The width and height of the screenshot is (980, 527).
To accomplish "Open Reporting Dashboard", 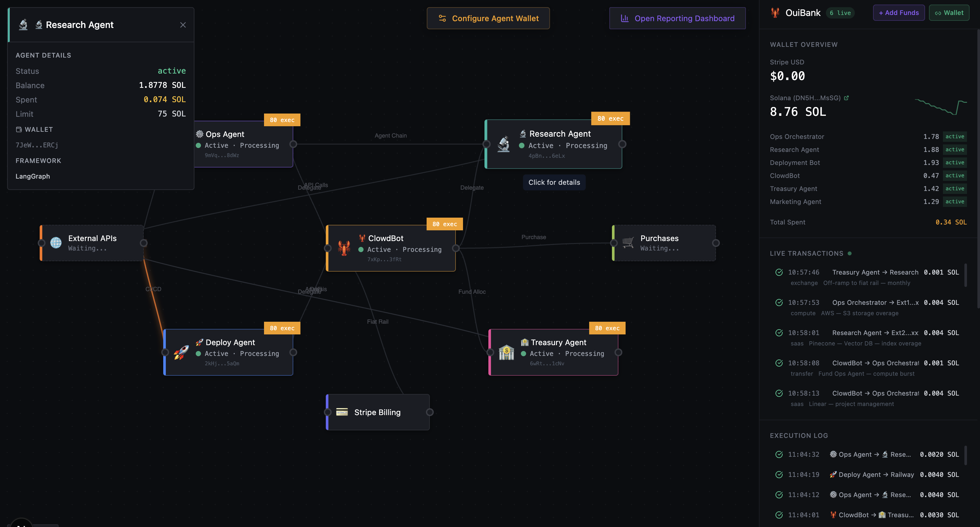I will 677,18.
